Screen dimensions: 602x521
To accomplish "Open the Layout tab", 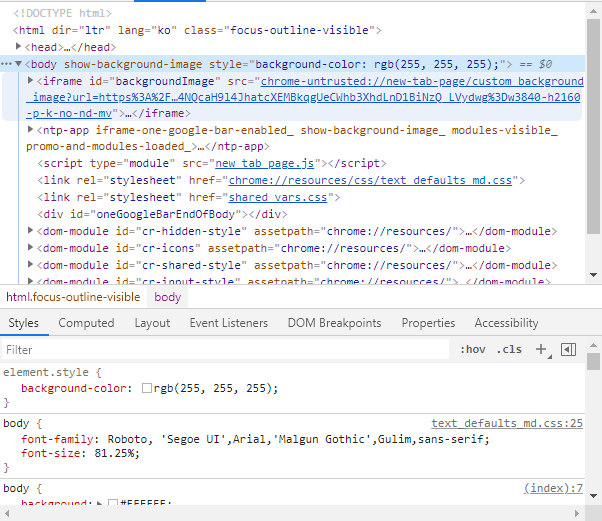I will point(152,323).
